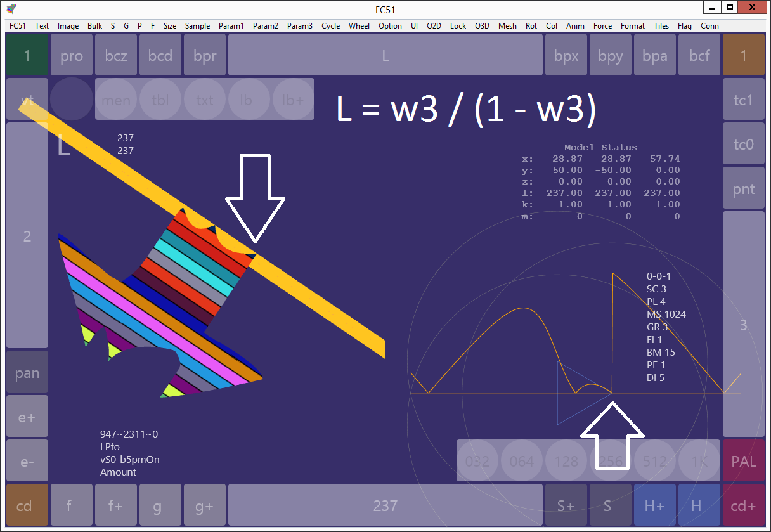
Task: Open the O3D menu
Action: tap(483, 26)
